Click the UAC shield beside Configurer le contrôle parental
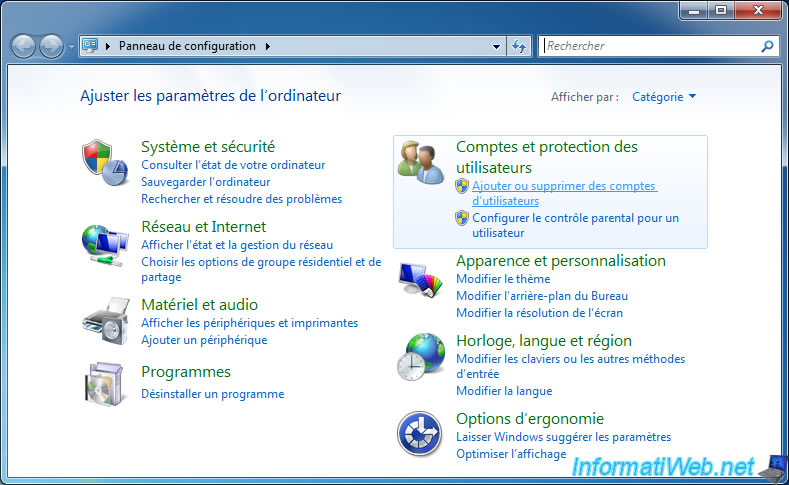Image resolution: width=789 pixels, height=485 pixels. (x=462, y=218)
